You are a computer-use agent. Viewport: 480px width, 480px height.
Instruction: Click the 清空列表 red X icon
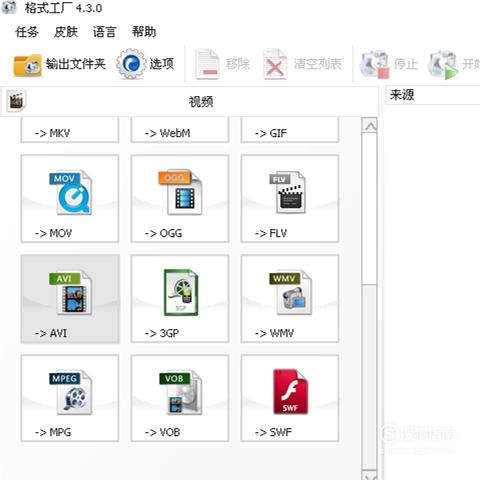[275, 64]
